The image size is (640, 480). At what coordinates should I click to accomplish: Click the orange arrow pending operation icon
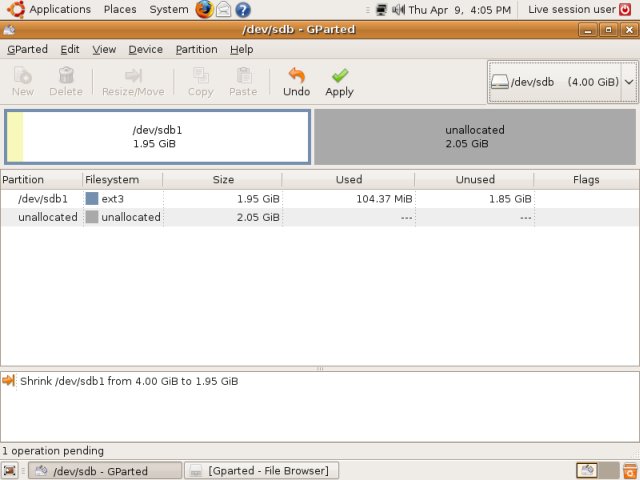pyautogui.click(x=8, y=380)
